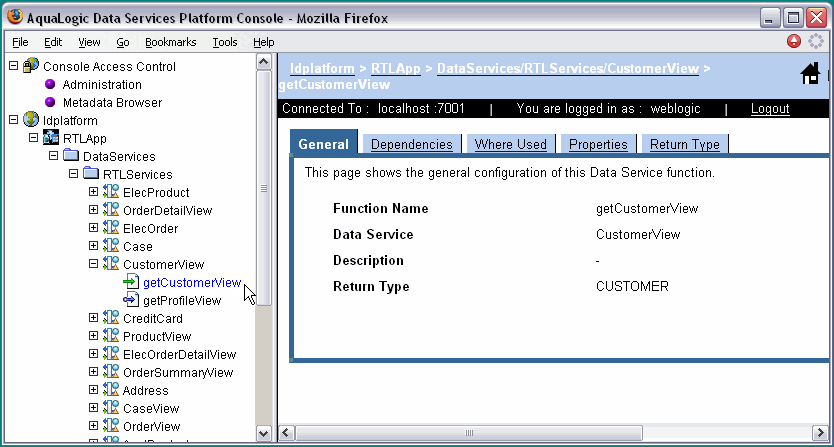Click the CreditCard data service icon
This screenshot has width=834, height=447.
point(111,318)
